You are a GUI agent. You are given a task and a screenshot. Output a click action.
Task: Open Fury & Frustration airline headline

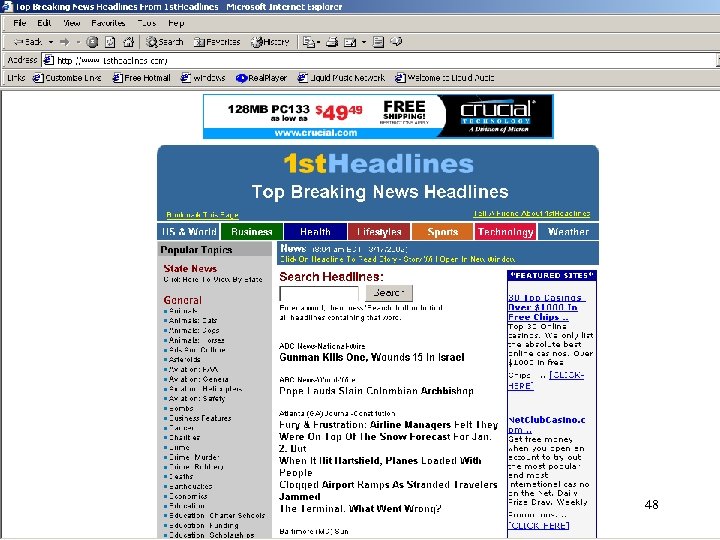click(x=388, y=467)
